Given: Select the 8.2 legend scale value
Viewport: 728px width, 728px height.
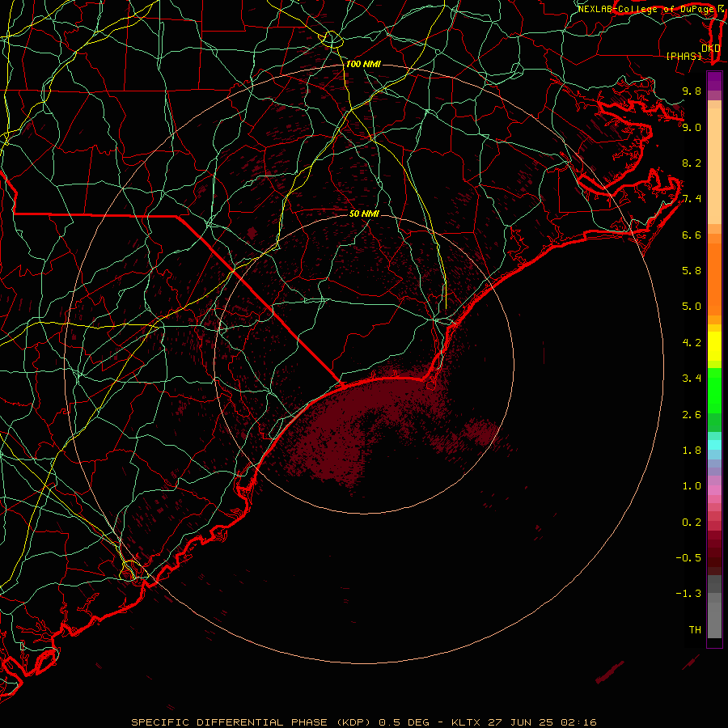Looking at the screenshot, I should point(692,163).
